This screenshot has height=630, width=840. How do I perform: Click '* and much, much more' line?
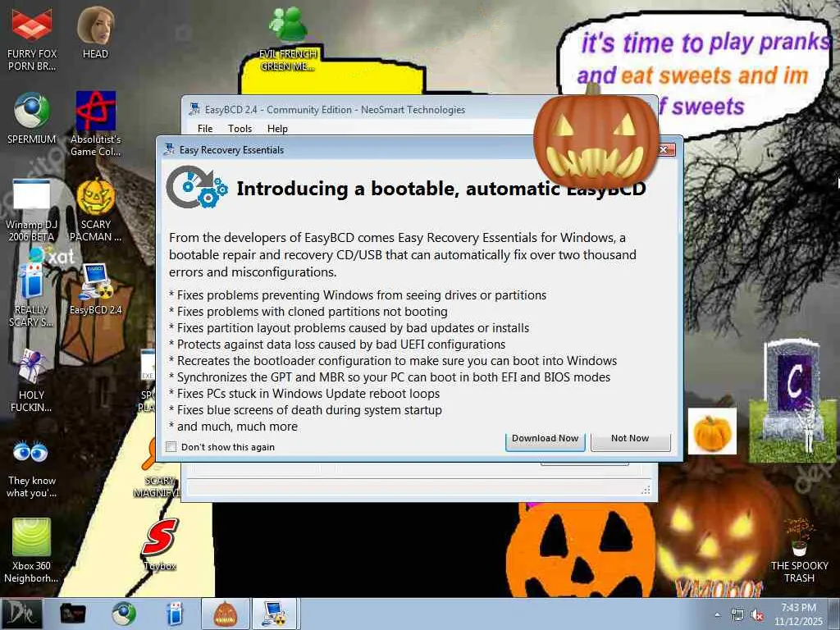(x=233, y=427)
